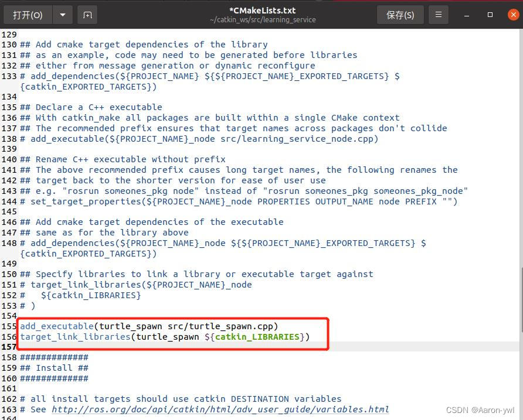523x420 pixels.
Task: Click line 133 add_dependencies comment
Action: click(210, 81)
